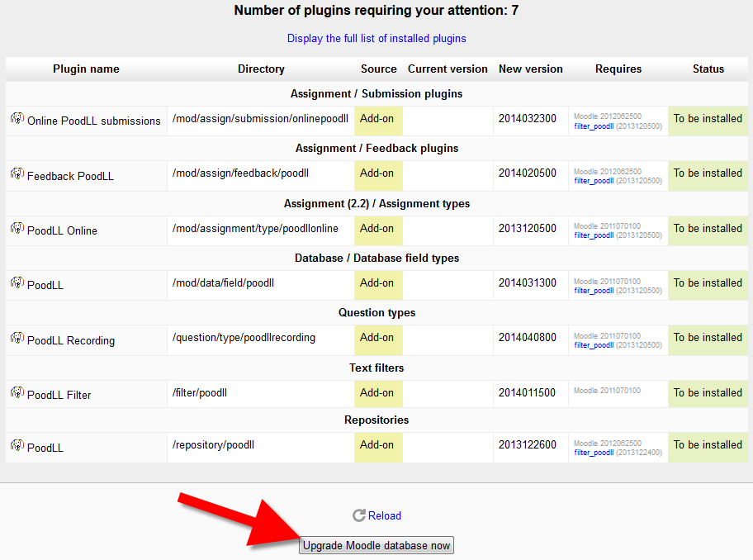Screen dimensions: 753x560
Task: Open filter_poodll link in repository PoodLL row
Action: 594,453
